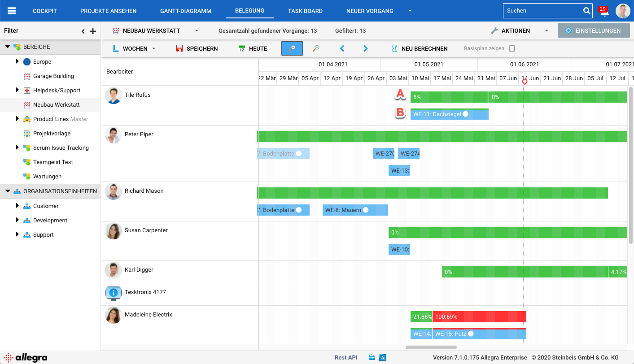Select the zoom in magnifier tool
The width and height of the screenshot is (634, 364).
[x=316, y=48]
